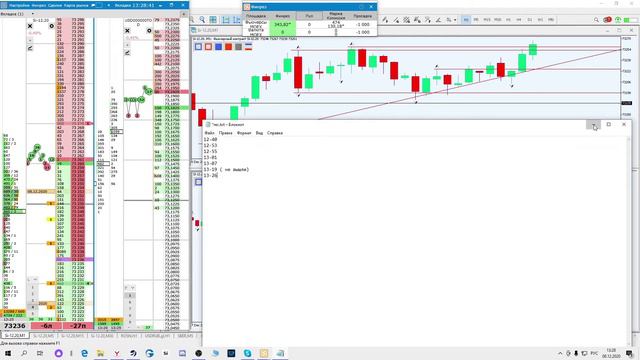Open File Explorer from taskbar
This screenshot has height=360, width=640.
click(x=100, y=353)
